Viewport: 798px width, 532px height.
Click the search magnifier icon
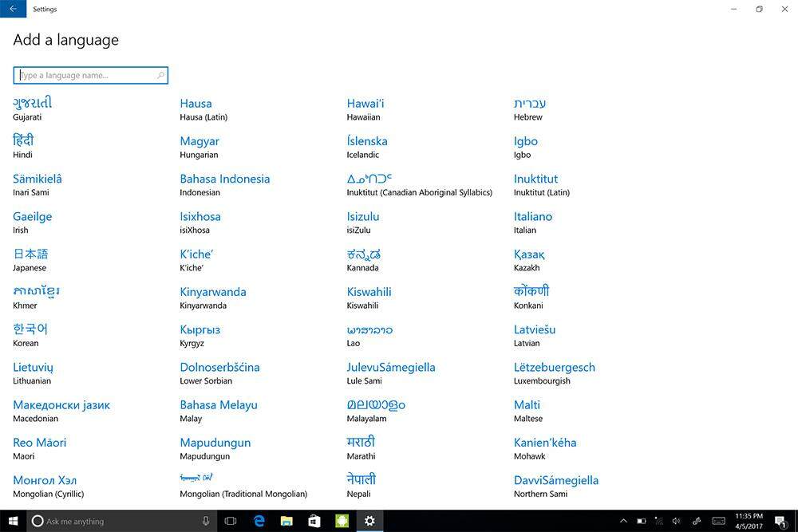pyautogui.click(x=160, y=76)
